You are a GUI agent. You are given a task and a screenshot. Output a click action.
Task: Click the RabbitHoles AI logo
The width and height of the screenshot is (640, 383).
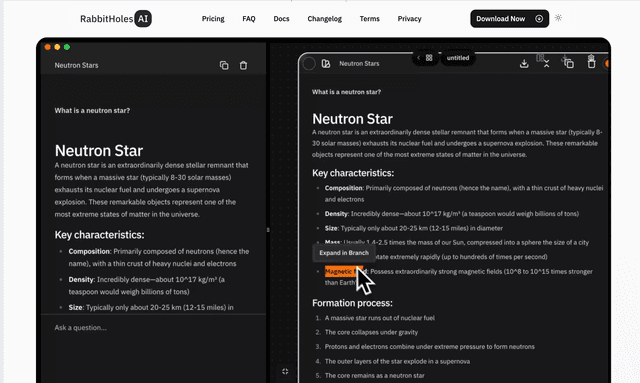point(116,19)
